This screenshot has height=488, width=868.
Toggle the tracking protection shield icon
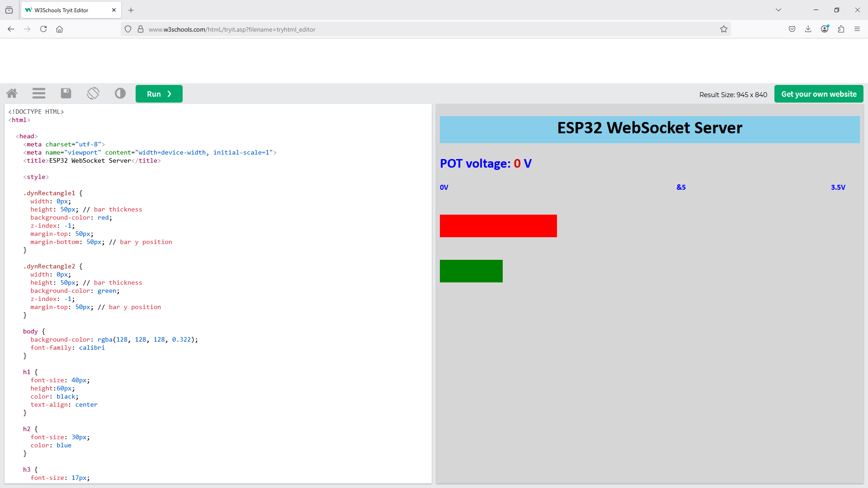pyautogui.click(x=128, y=29)
